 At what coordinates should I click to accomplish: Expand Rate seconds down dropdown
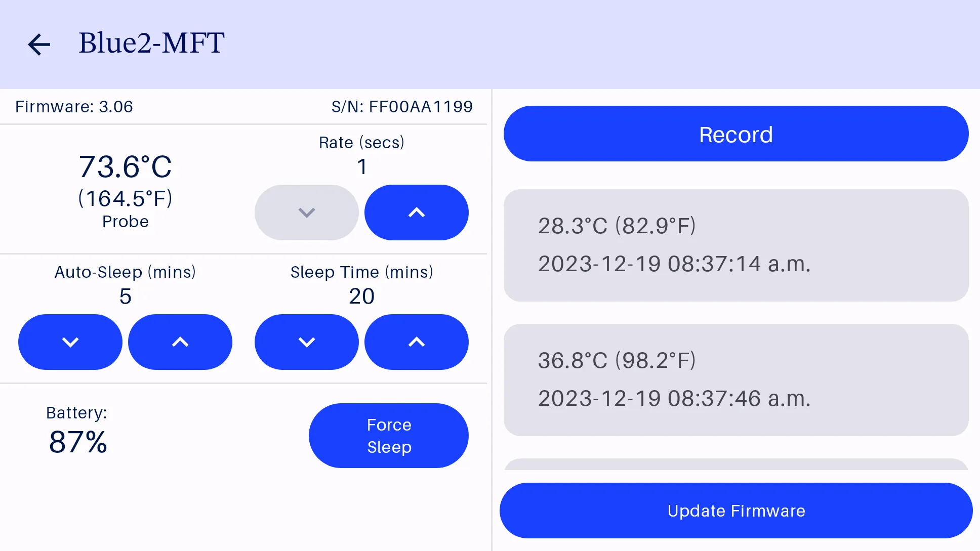(x=307, y=212)
